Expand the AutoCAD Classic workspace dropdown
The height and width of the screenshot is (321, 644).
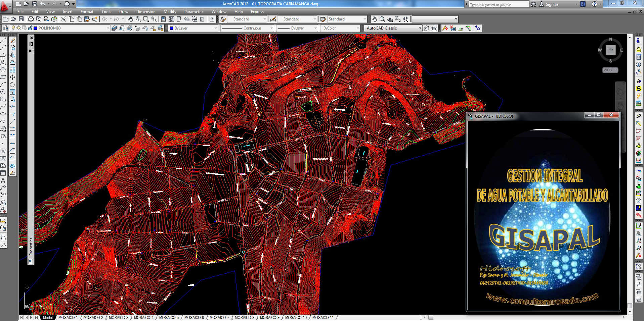click(x=420, y=28)
